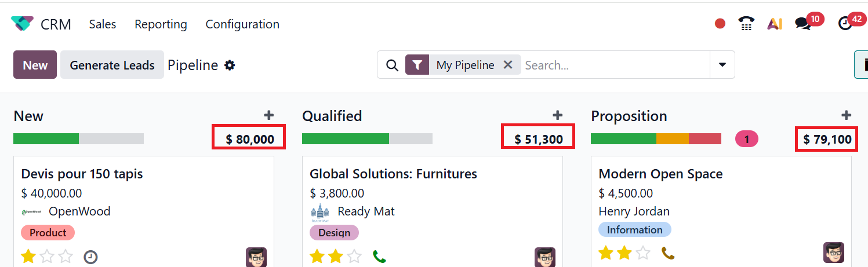Click plus icon in Qualified column
The width and height of the screenshot is (868, 267).
557,115
